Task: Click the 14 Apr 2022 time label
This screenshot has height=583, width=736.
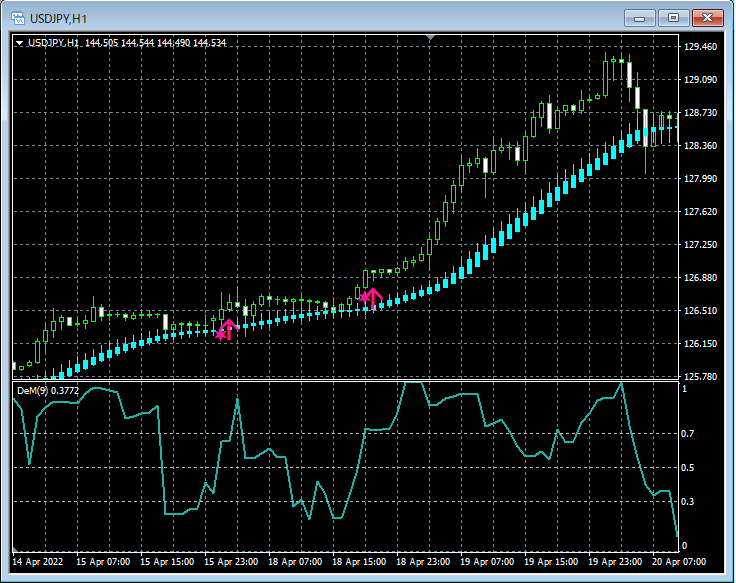Action: [x=38, y=561]
